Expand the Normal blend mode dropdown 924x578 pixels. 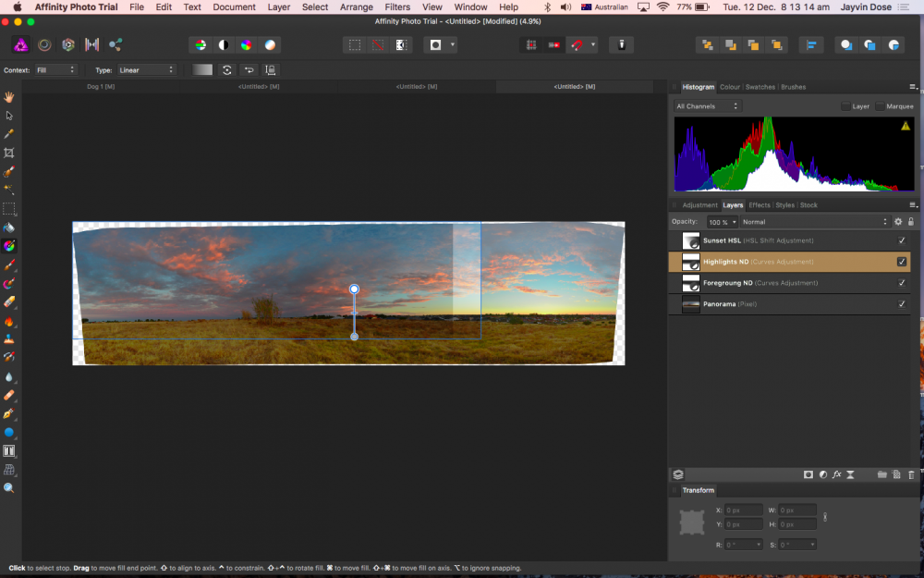(813, 222)
